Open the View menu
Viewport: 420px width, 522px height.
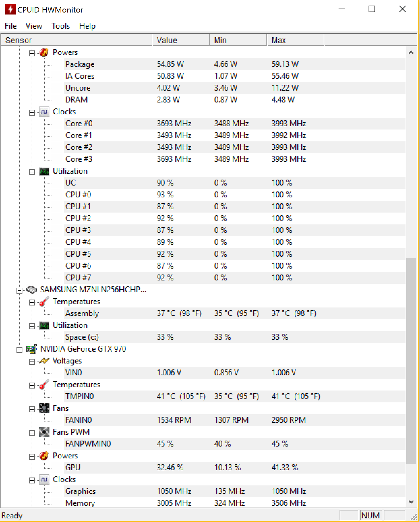34,26
